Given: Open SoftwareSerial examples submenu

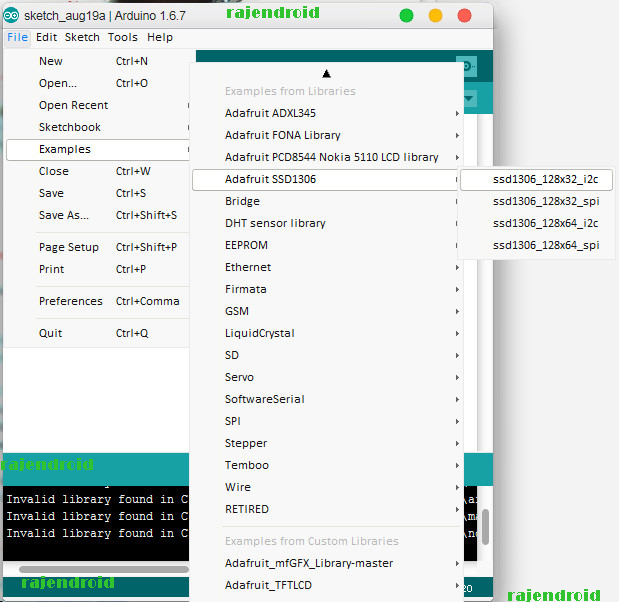Looking at the screenshot, I should coord(327,400).
